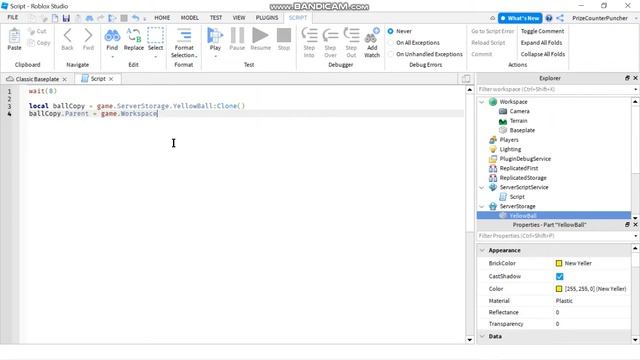Click Toggle Comment action
640x360 pixels.
[x=542, y=31]
